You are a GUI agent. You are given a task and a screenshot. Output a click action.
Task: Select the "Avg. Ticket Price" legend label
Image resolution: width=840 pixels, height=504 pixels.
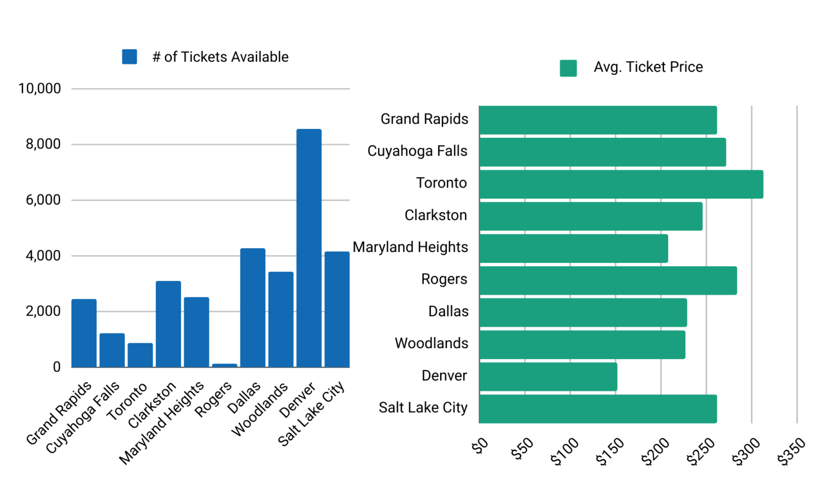(x=648, y=67)
